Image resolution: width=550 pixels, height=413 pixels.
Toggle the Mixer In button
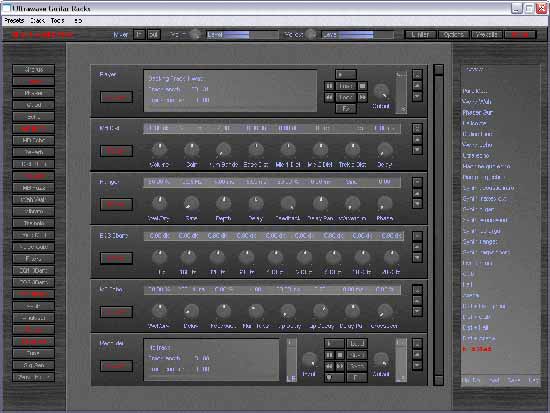click(x=139, y=34)
